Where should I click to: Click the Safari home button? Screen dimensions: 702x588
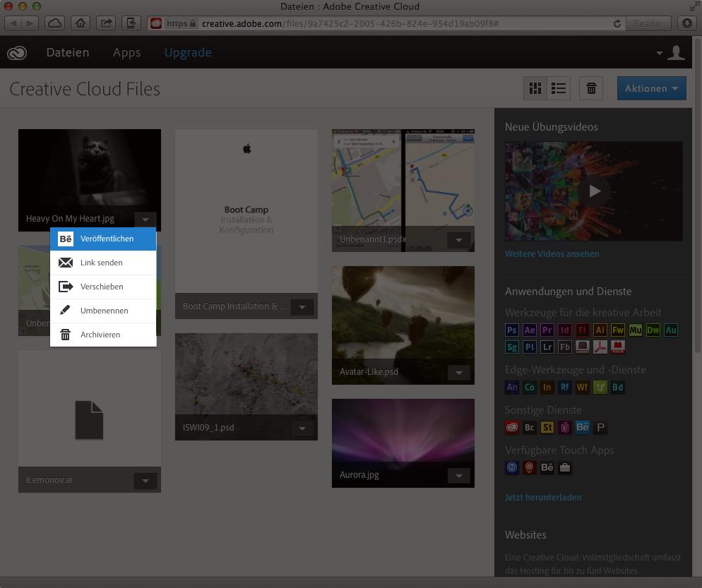pos(80,23)
